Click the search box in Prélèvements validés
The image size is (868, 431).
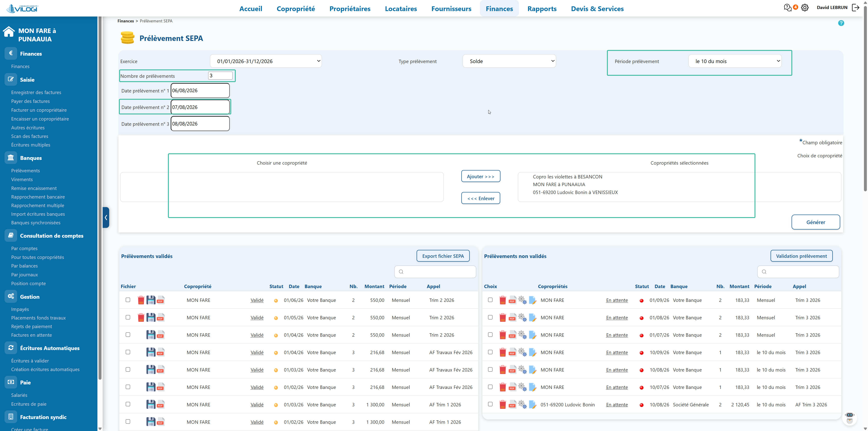click(435, 272)
